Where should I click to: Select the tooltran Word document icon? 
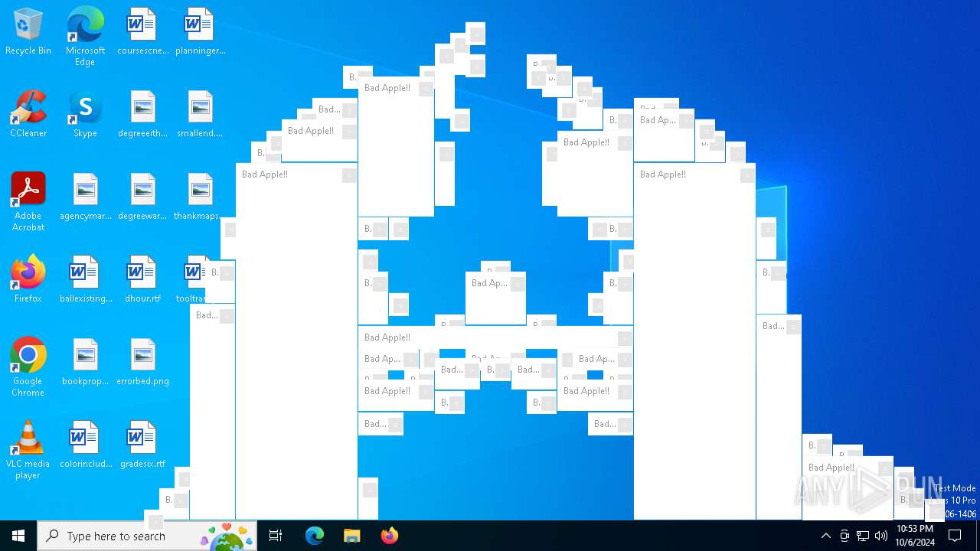point(190,280)
